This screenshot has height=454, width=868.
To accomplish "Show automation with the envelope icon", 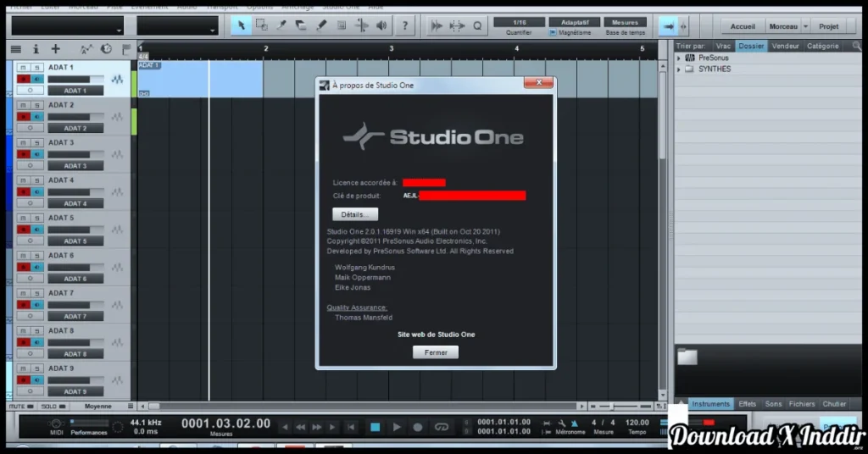I will 86,49.
